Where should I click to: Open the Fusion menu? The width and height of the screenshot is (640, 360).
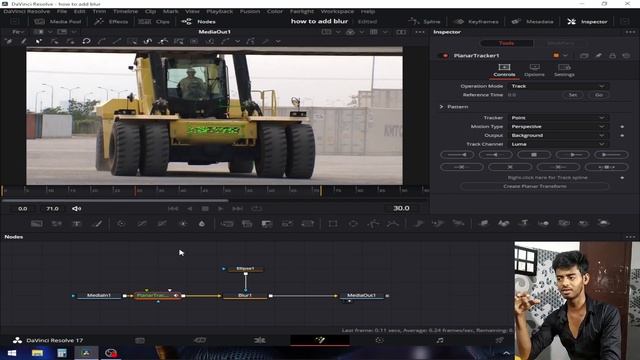250,11
